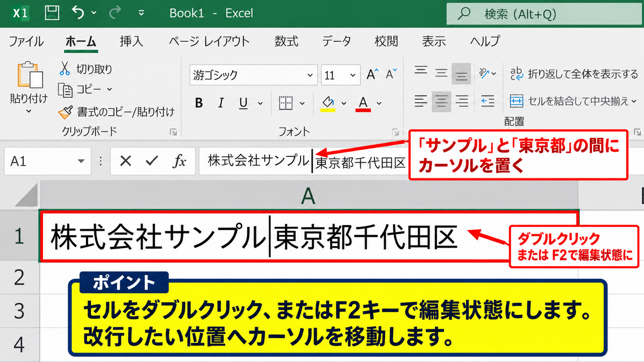Click the cancel X in formula bar

tap(126, 161)
